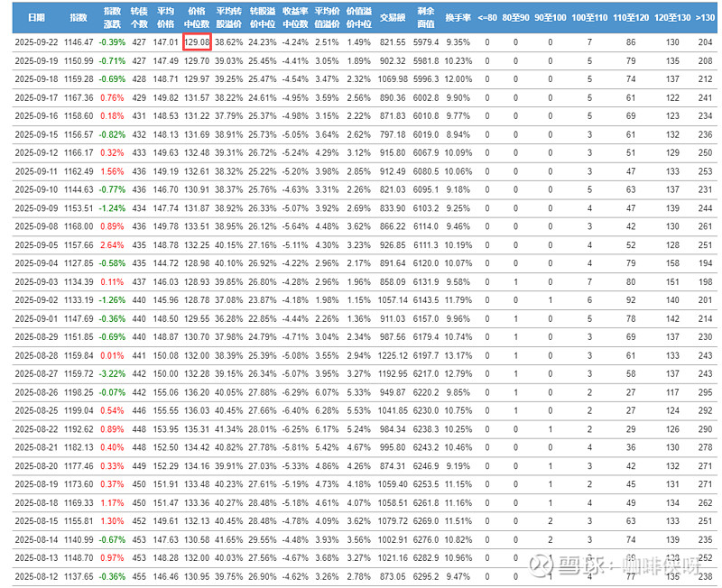Click the 交易额 column header
The height and width of the screenshot is (588, 722).
pos(393,17)
